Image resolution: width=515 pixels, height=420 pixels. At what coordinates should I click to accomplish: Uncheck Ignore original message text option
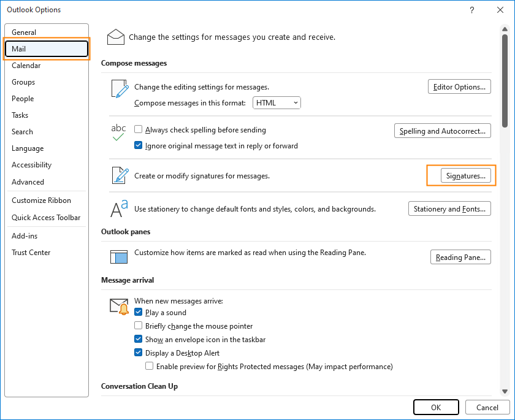(x=139, y=145)
